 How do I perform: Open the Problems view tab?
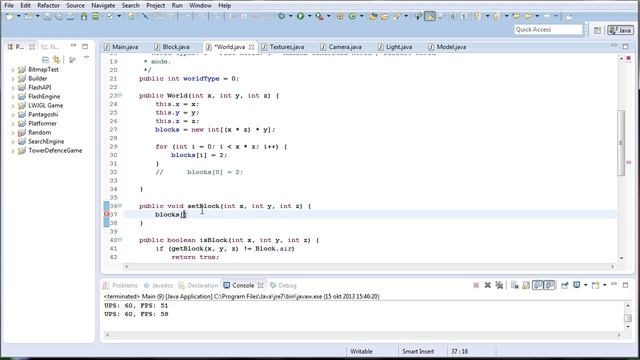click(x=120, y=285)
